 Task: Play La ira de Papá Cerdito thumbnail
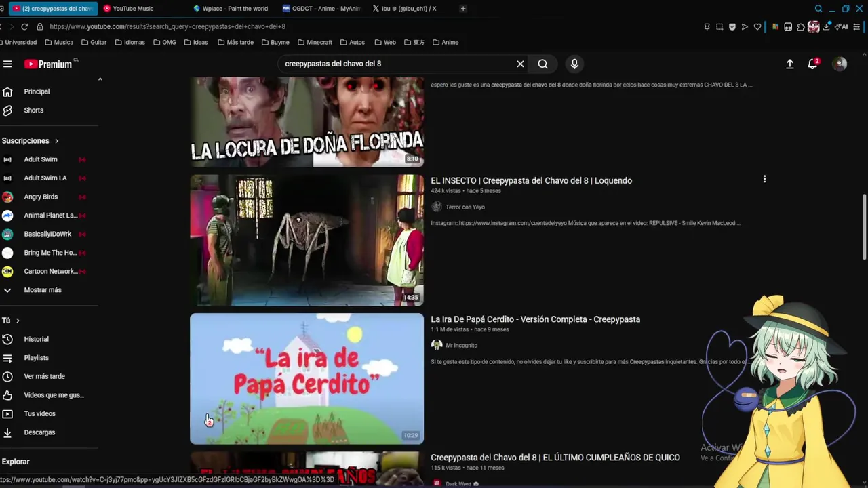307,379
